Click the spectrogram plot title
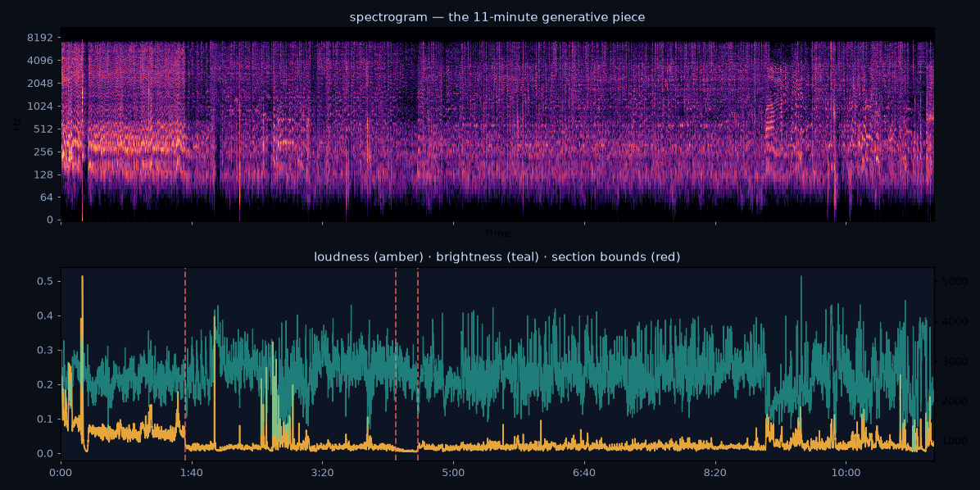The height and width of the screenshot is (490, 980). (497, 17)
